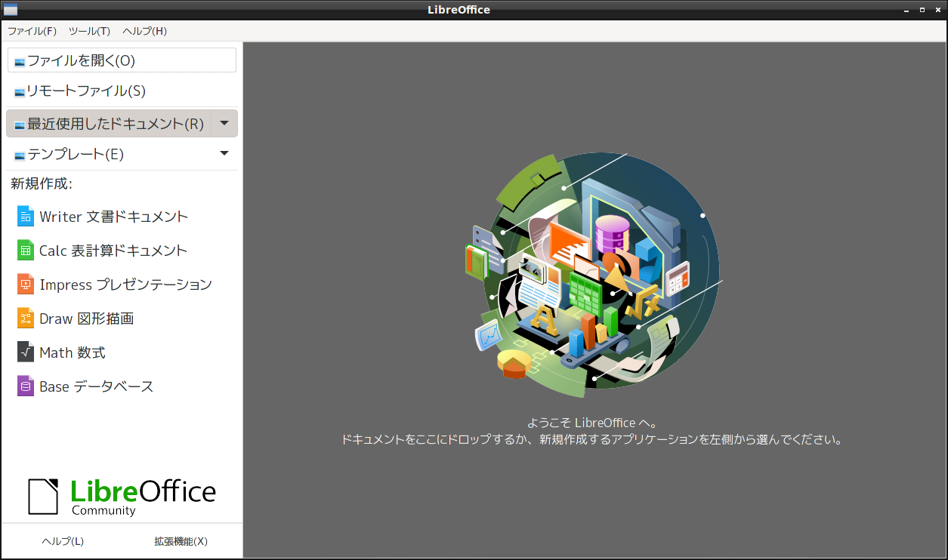Click the Writer document icon
This screenshot has height=560, width=948.
click(x=26, y=217)
